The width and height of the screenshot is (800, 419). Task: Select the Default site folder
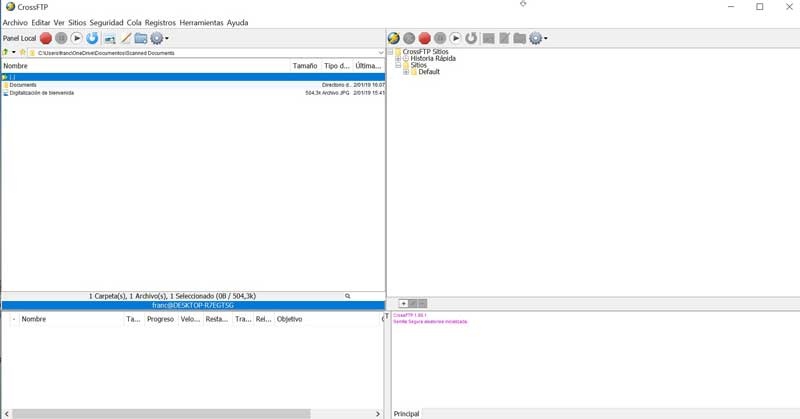click(x=429, y=72)
